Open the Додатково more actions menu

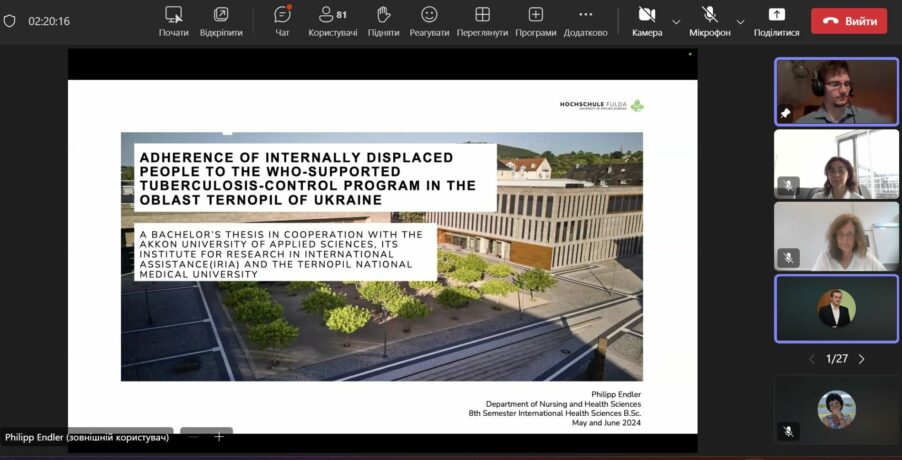pyautogui.click(x=585, y=20)
